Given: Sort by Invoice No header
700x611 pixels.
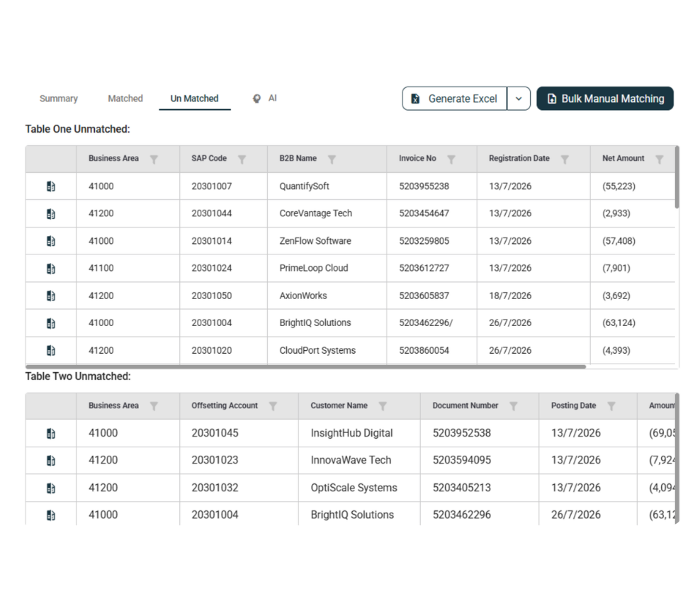Looking at the screenshot, I should (417, 158).
